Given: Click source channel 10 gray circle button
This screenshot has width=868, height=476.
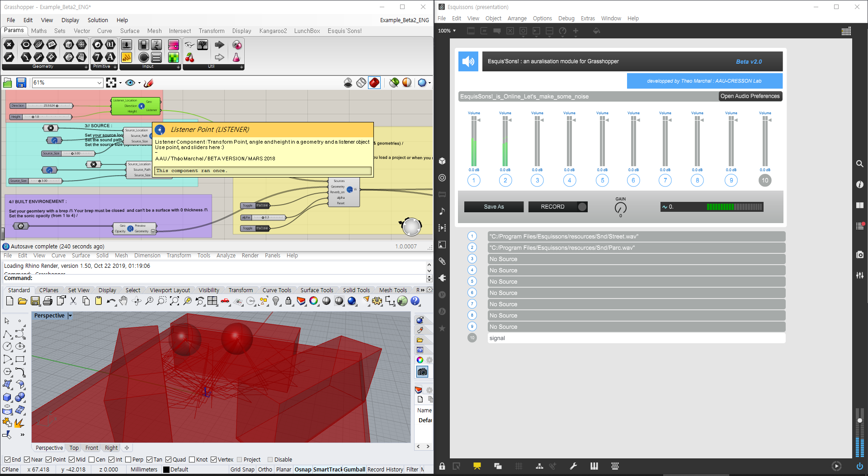Looking at the screenshot, I should (x=764, y=180).
